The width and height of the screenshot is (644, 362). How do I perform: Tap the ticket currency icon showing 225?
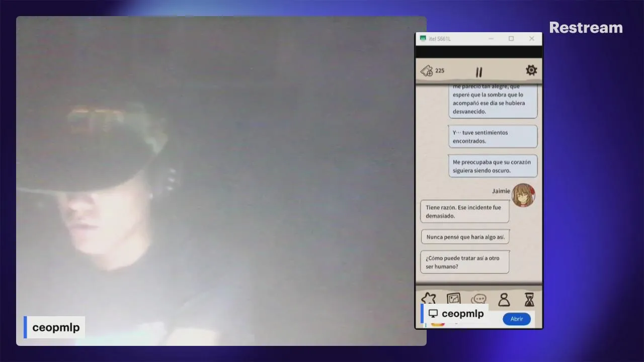427,71
